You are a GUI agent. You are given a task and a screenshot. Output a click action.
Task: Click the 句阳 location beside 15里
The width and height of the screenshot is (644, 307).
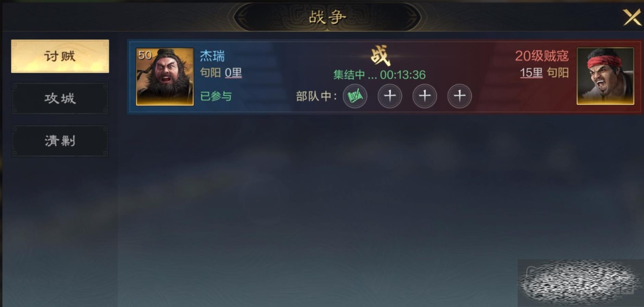pos(558,73)
